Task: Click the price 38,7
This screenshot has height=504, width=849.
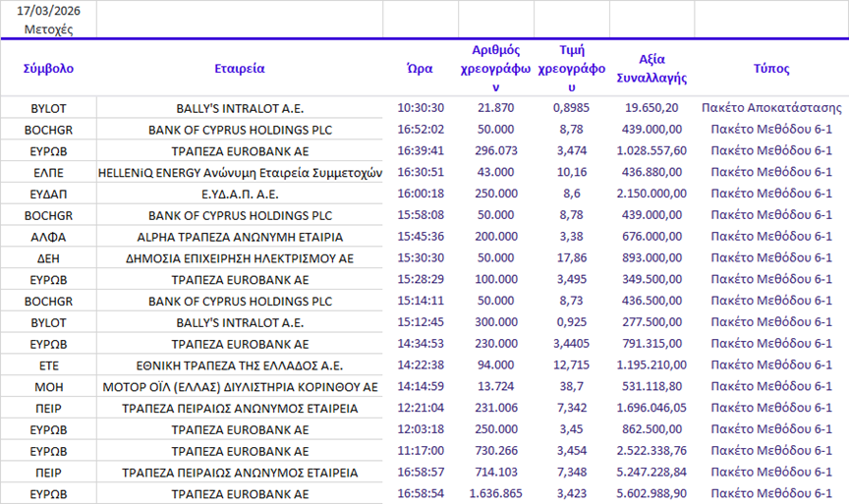Action: point(571,386)
